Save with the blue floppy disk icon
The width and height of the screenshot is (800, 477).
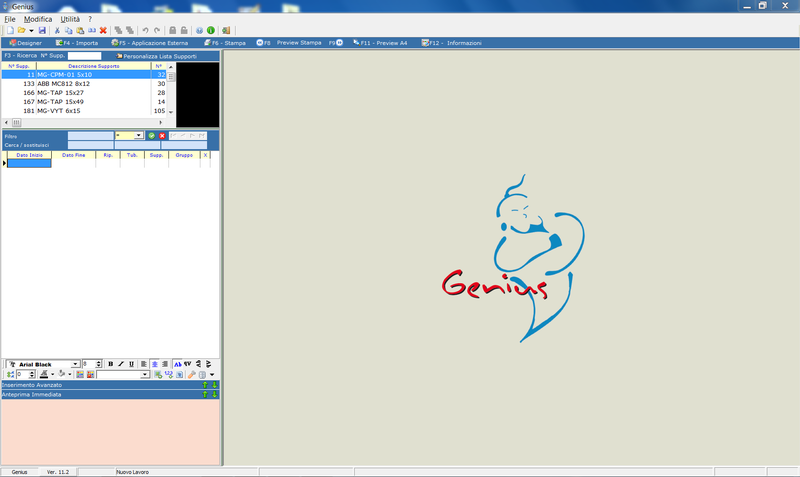(x=42, y=31)
